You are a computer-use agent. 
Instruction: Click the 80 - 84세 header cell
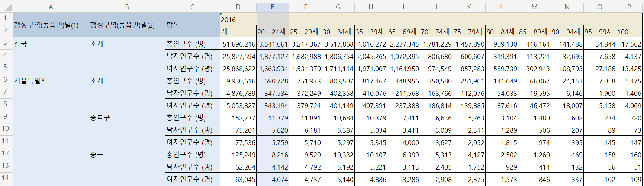pyautogui.click(x=502, y=31)
